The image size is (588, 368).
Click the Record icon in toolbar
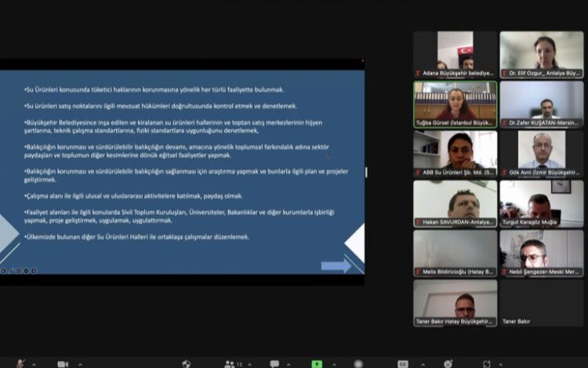coord(358,363)
